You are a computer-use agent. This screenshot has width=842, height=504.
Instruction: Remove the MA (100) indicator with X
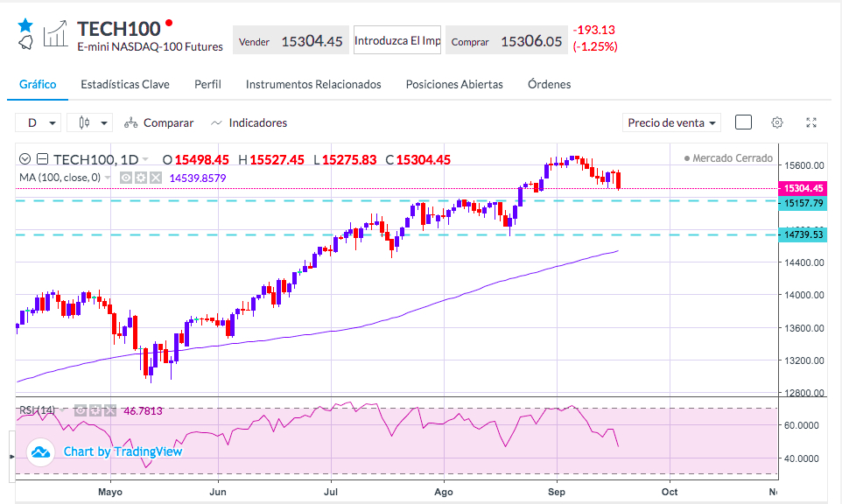click(156, 178)
